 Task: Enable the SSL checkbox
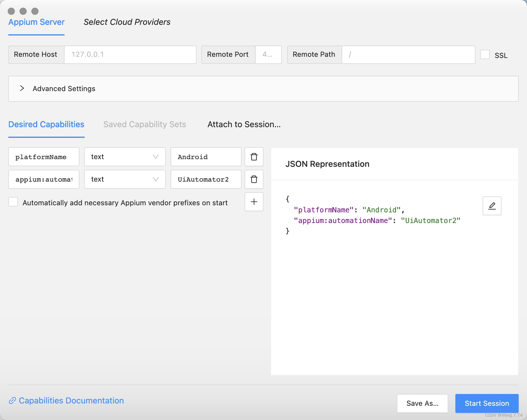(x=485, y=54)
